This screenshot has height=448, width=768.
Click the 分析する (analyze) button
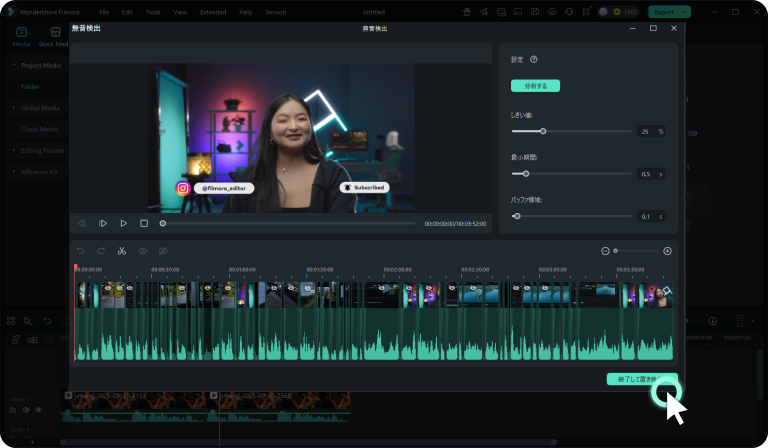point(535,86)
